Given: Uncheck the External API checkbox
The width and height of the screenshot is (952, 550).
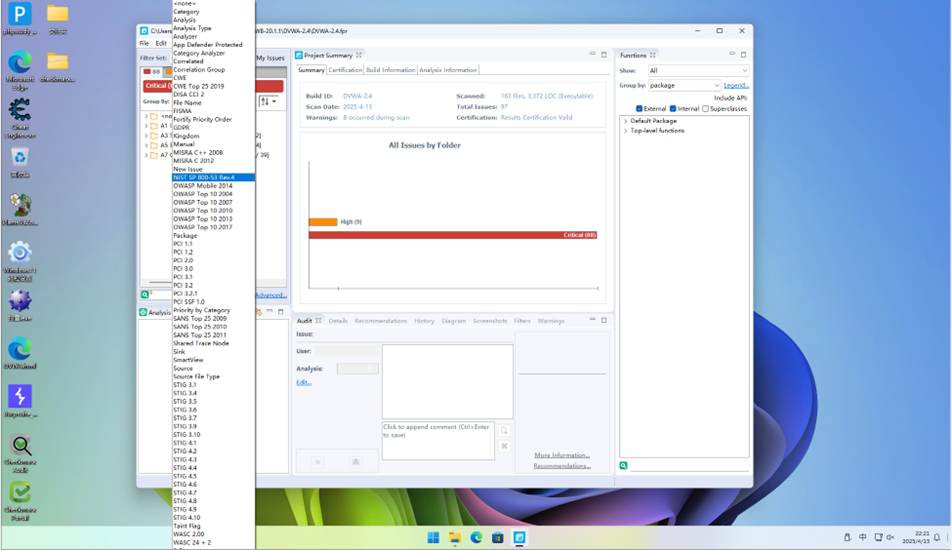Looking at the screenshot, I should point(639,109).
